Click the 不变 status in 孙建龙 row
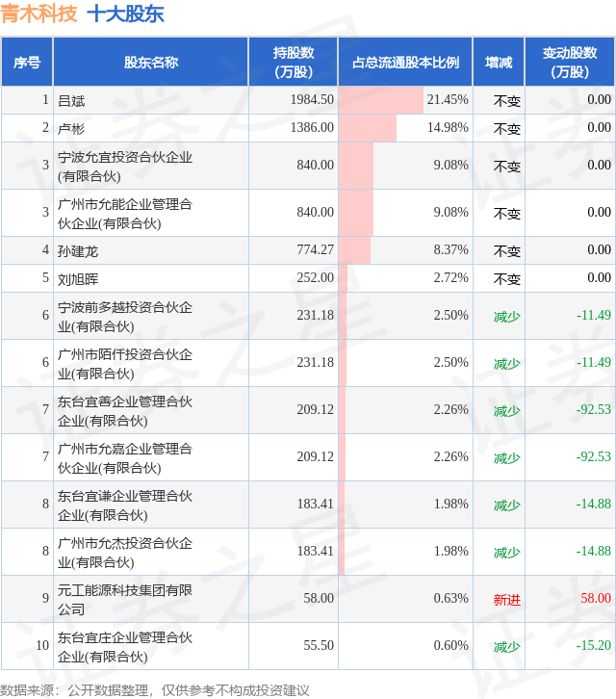The height and width of the screenshot is (699, 616). pyautogui.click(x=507, y=251)
